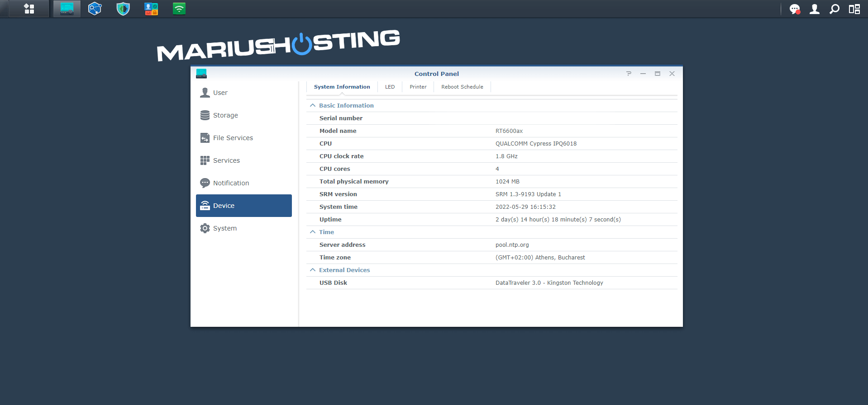This screenshot has height=405, width=868.
Task: Open Wi-Fi Connect green icon
Action: (179, 9)
